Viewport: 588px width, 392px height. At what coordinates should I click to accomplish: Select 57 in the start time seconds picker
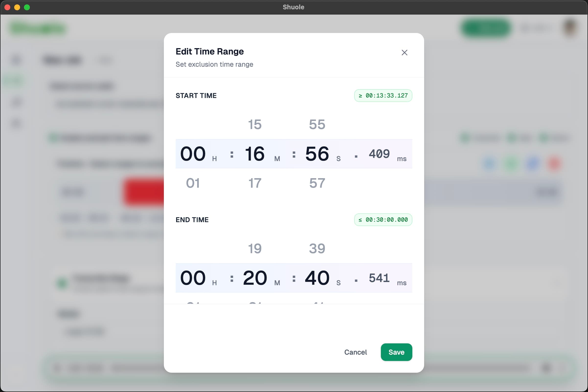[x=317, y=183]
